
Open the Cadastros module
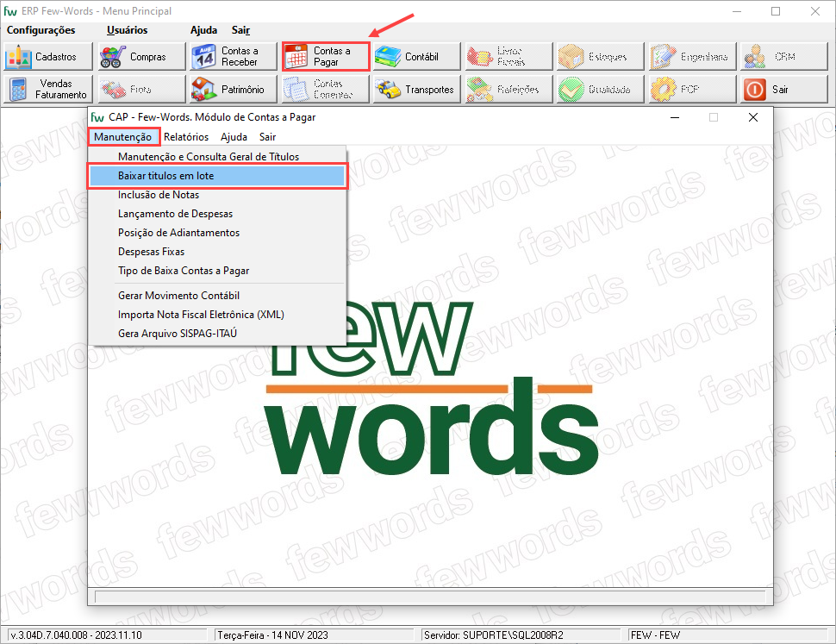tap(48, 57)
